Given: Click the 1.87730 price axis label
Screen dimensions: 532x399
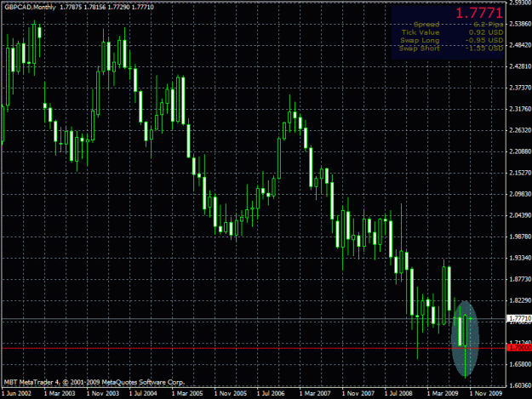Looking at the screenshot, I should coord(520,279).
